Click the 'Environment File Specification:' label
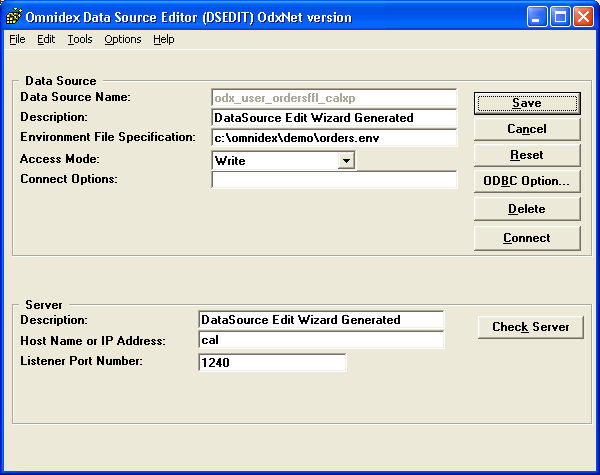This screenshot has width=600, height=475. click(x=108, y=137)
